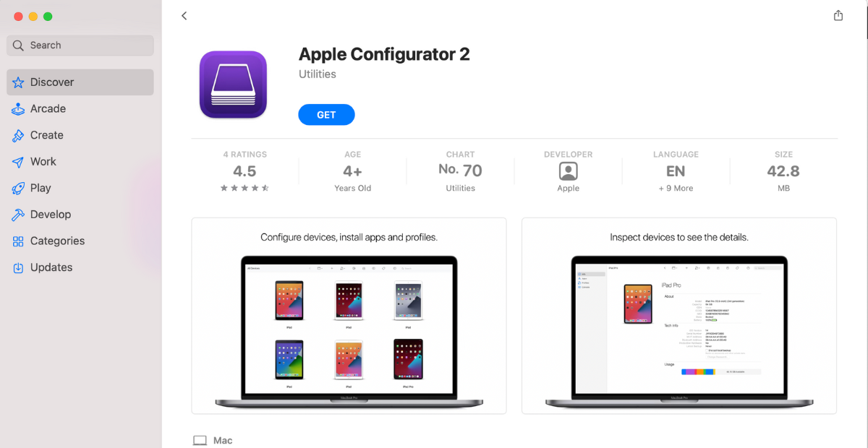Click the Play rocket icon
The image size is (868, 448).
[18, 188]
